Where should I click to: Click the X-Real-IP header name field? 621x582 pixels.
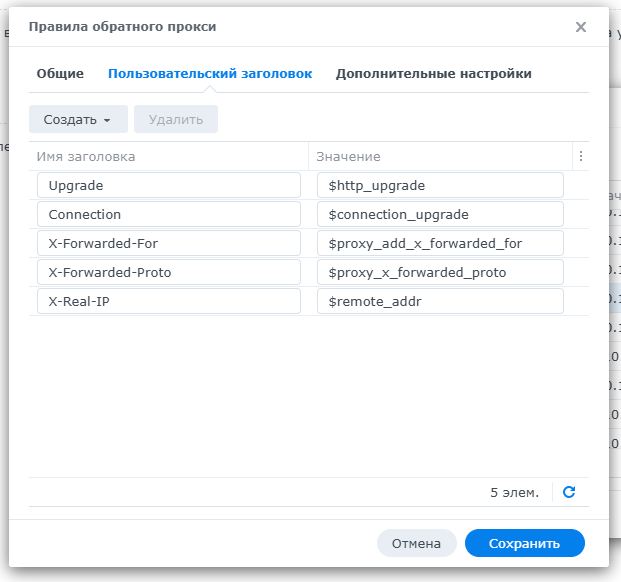(169, 301)
